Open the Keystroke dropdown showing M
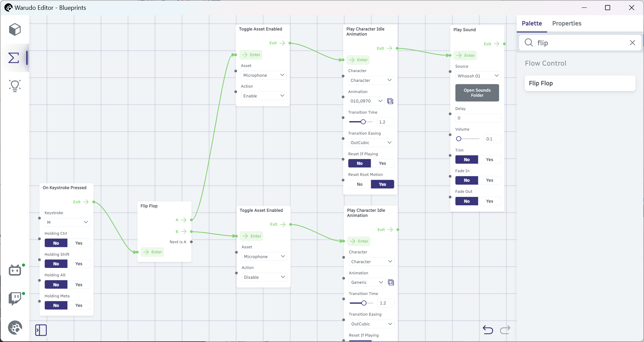The height and width of the screenshot is (342, 644). (67, 222)
